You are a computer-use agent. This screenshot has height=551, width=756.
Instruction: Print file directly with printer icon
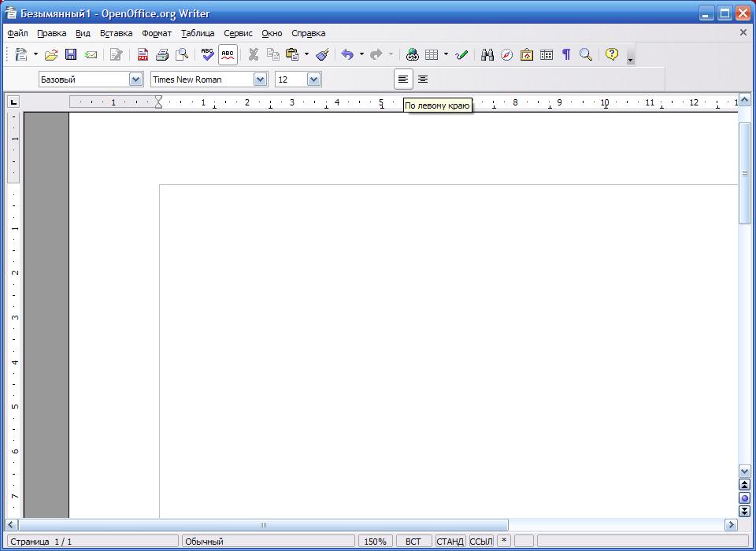[x=162, y=54]
